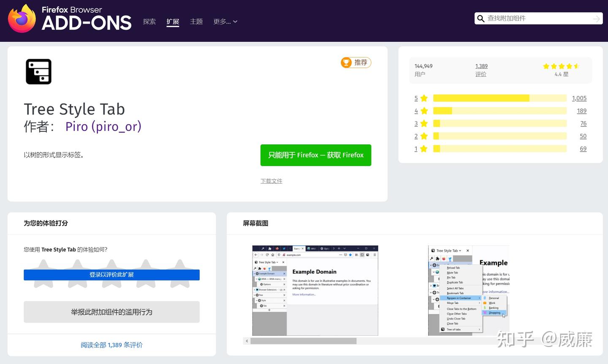Click the 推荐 trophy badge
Screen dimensions: 608x364
coord(356,62)
